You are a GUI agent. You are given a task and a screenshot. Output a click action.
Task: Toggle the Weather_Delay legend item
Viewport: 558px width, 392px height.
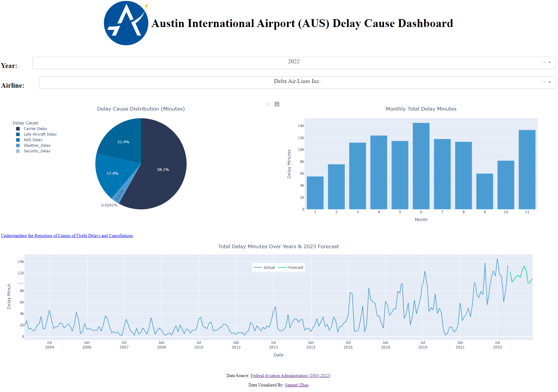pos(37,145)
